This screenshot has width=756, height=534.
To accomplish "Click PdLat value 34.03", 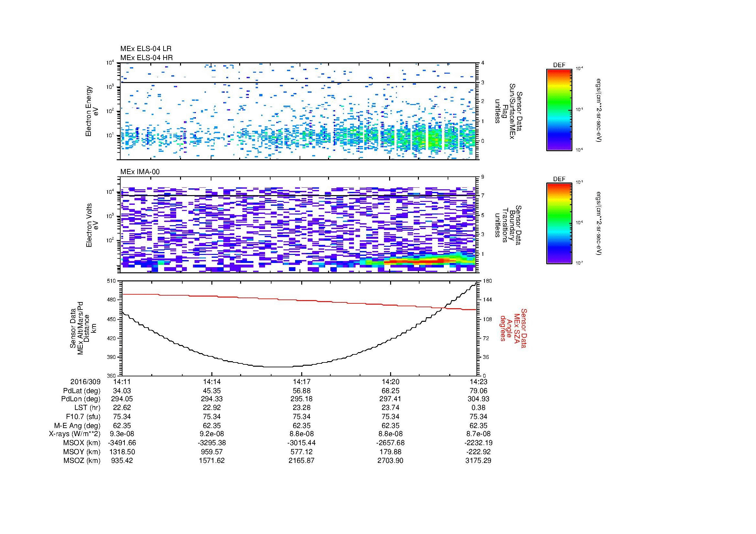I will point(122,391).
